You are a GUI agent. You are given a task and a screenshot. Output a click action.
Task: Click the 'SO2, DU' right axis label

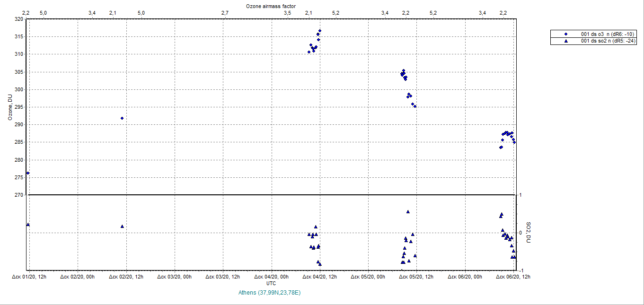click(529, 233)
